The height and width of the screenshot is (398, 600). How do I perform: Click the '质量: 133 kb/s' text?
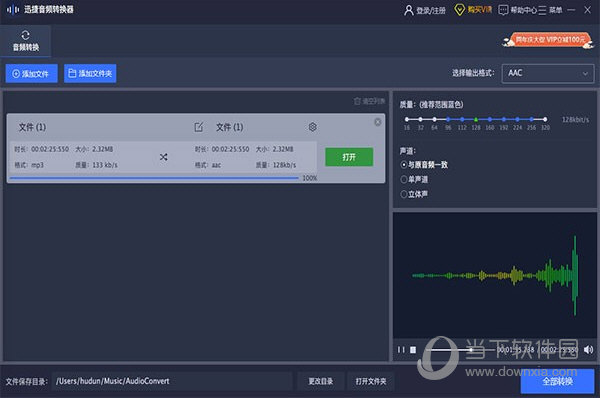tap(96, 165)
